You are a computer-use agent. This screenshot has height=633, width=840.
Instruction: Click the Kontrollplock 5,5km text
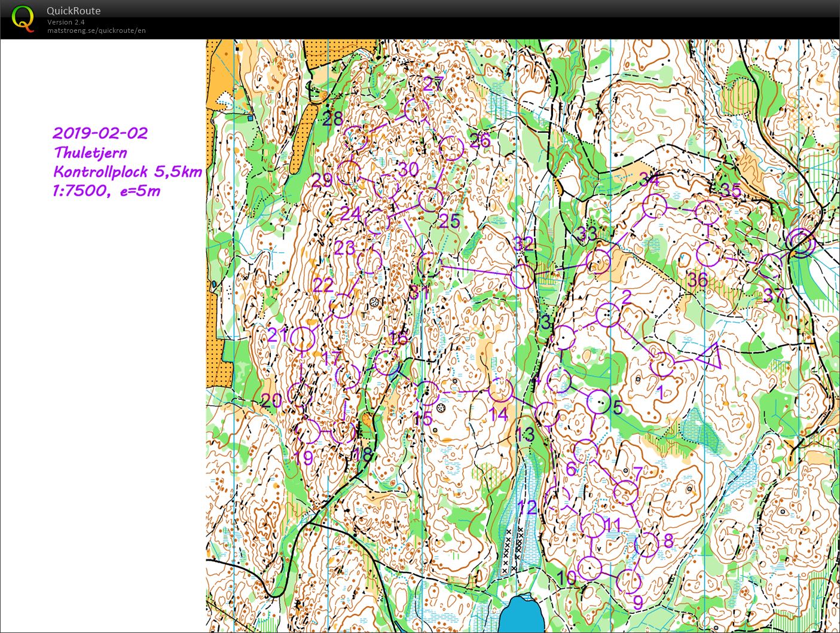tap(127, 172)
